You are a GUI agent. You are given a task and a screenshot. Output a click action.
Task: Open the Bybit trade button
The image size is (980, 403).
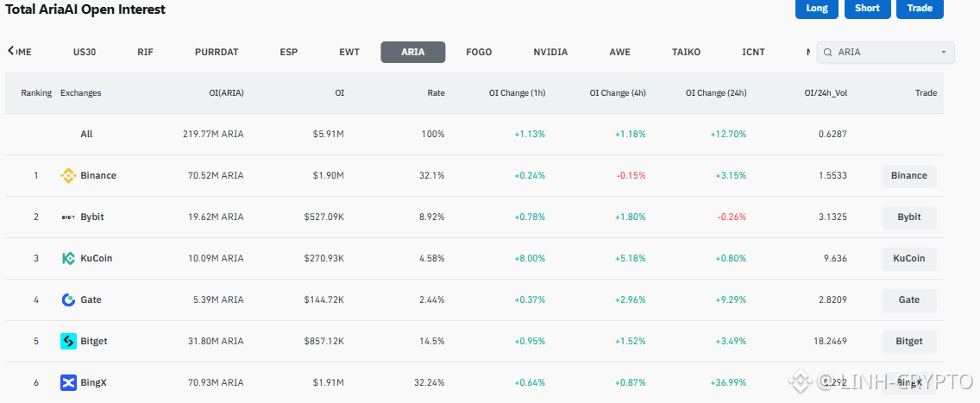[908, 217]
